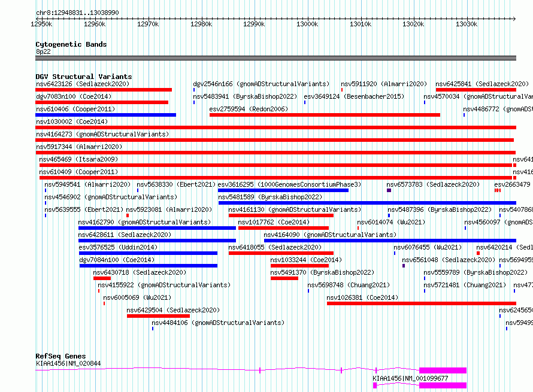Select the esv2759594 (Redon2006) red bar
The height and width of the screenshot is (392, 533).
325,115
